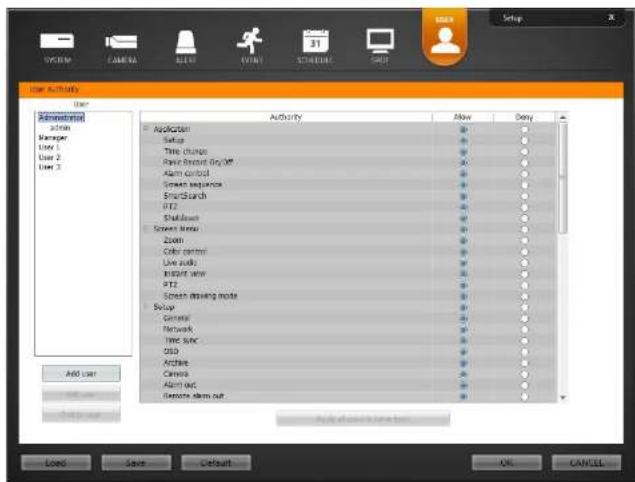Select the General row
The height and width of the screenshot is (482, 635).
tap(348, 318)
